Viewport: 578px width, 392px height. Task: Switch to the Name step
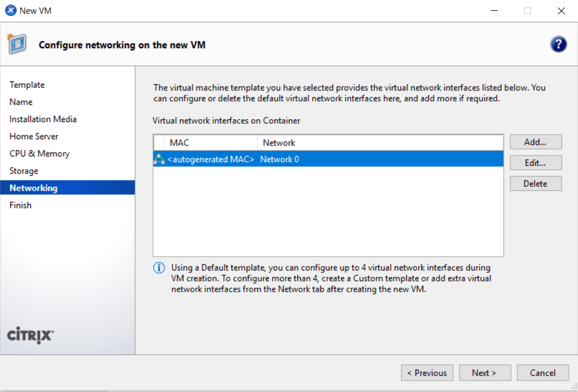click(x=21, y=101)
